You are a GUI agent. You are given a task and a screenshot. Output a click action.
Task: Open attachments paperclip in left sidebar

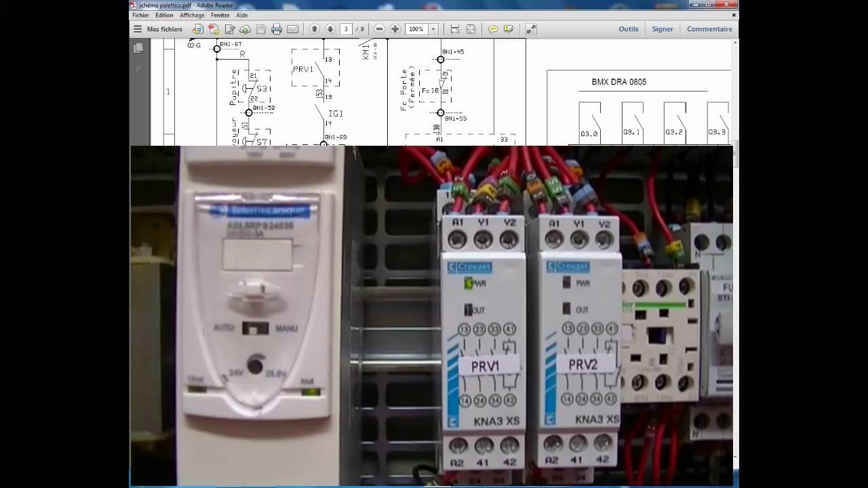(138, 68)
